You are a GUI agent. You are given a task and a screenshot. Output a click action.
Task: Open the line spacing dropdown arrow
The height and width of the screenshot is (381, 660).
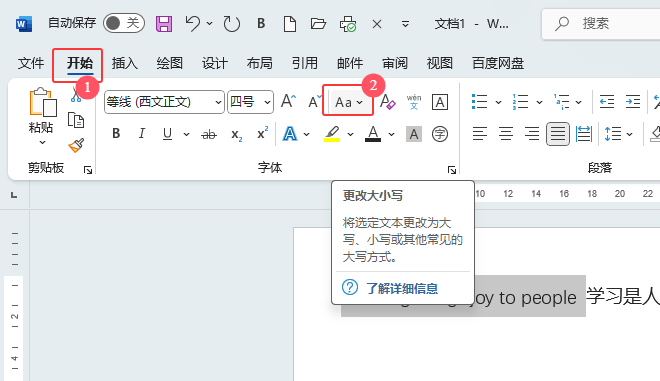click(629, 135)
